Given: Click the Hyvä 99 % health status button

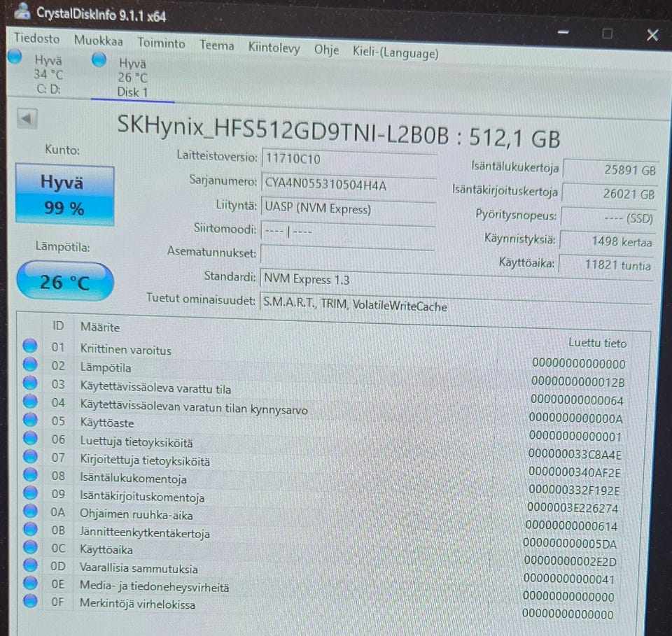Looking at the screenshot, I should click(64, 195).
